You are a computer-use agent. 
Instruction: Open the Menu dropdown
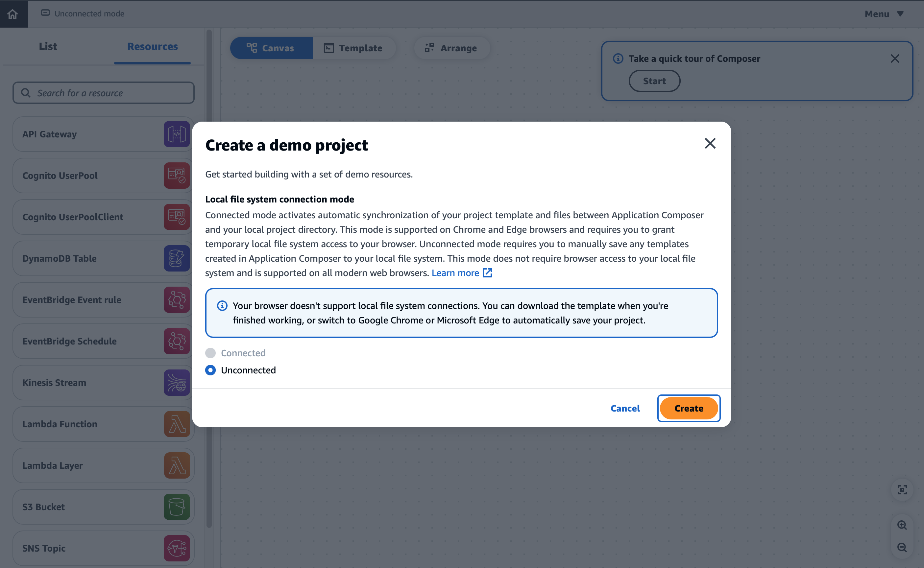click(884, 14)
